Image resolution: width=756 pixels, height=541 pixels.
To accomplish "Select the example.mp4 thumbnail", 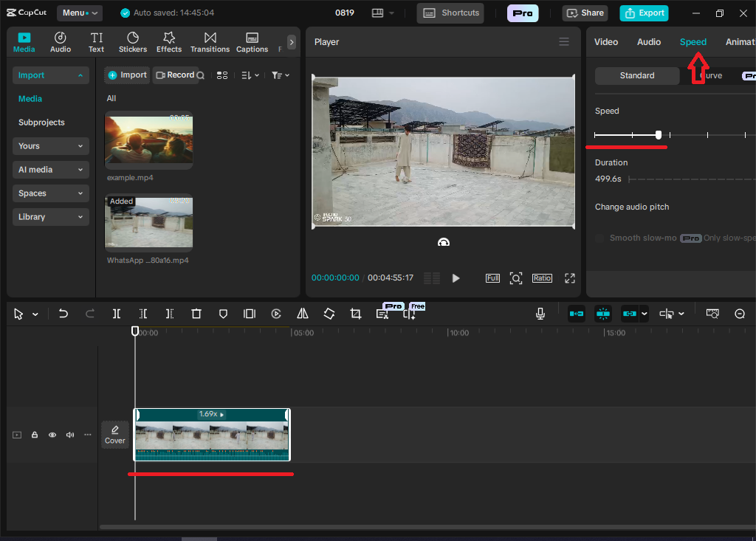I will (148, 140).
